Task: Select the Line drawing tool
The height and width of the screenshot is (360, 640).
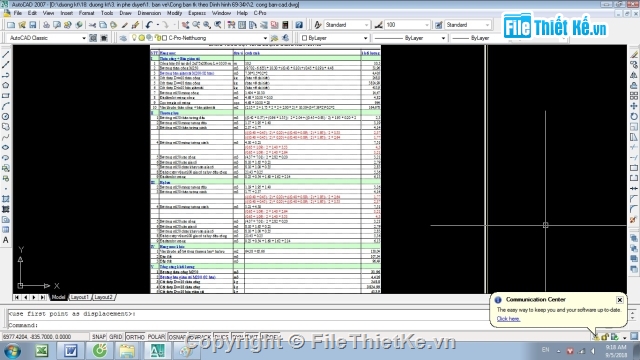Action: coord(6,54)
